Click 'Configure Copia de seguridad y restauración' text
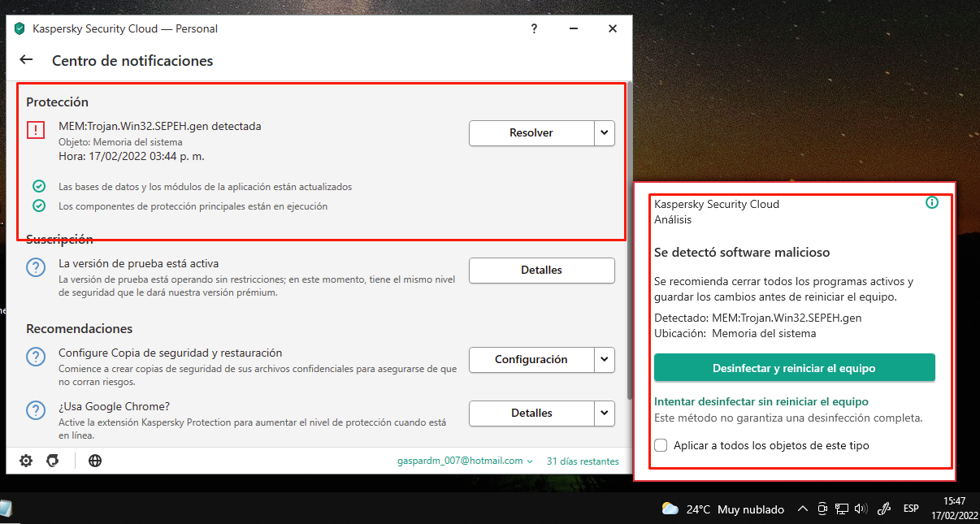Viewport: 980px width, 524px height. pos(170,353)
